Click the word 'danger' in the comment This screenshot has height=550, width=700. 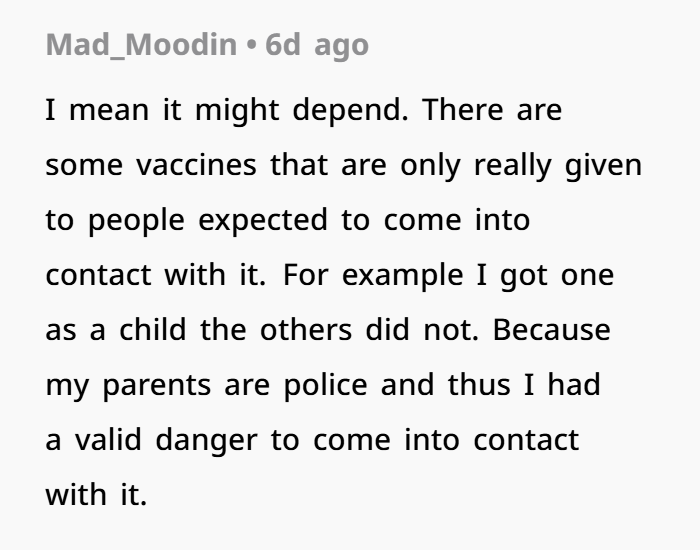(x=206, y=440)
